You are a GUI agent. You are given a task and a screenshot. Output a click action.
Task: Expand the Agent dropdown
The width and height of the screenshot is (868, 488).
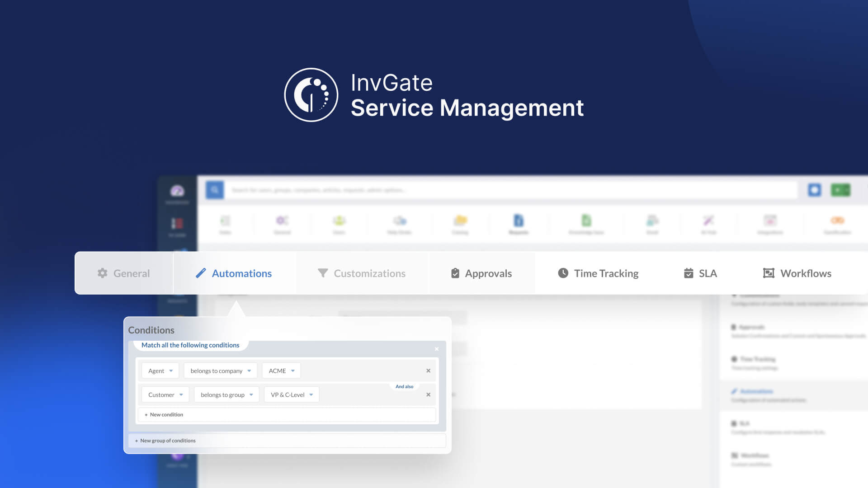pos(160,371)
